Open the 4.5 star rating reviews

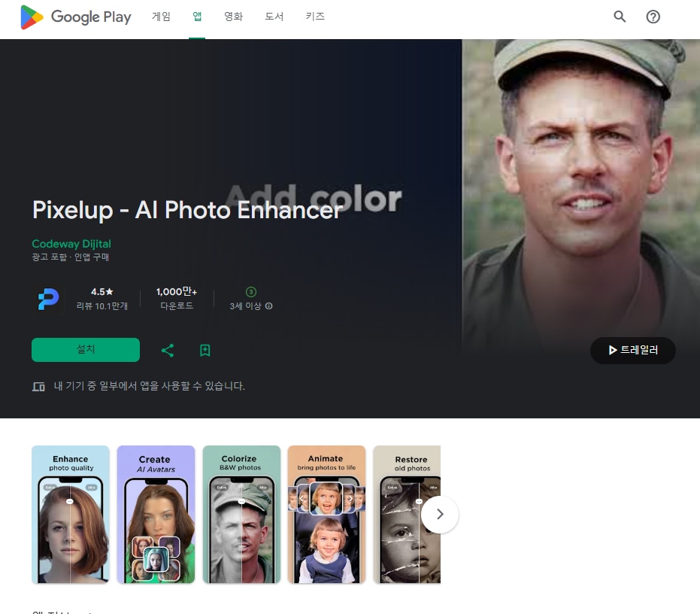[x=102, y=298]
